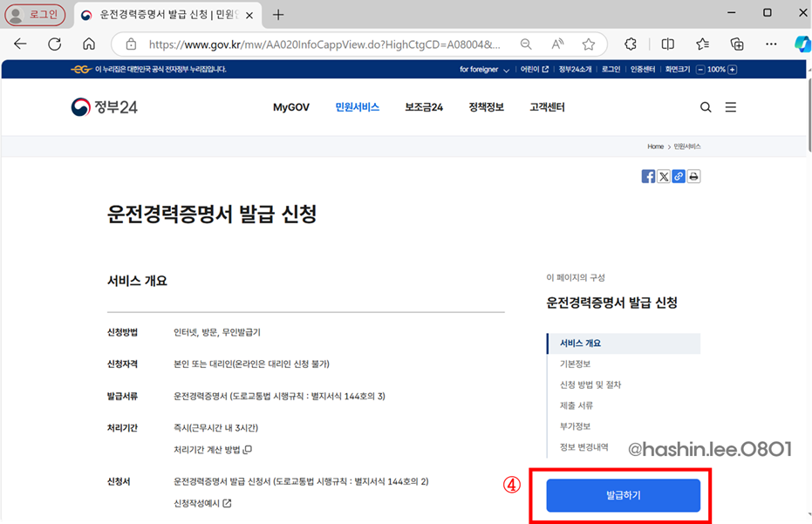Viewport: 812px width, 524px height.
Task: Open the hamburger menu next to search
Action: [x=731, y=106]
